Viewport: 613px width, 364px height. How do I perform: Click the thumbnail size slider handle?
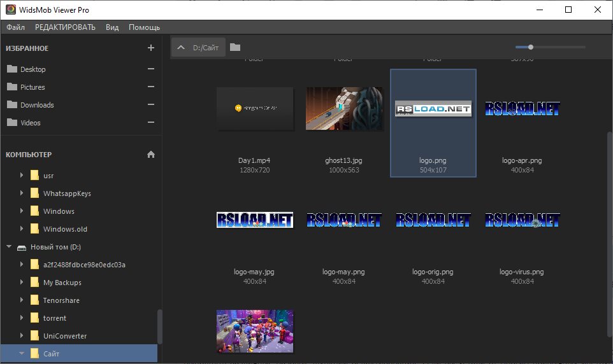(x=531, y=47)
